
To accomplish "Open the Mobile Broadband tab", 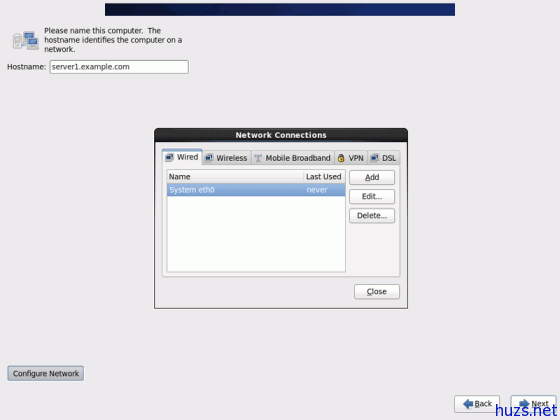I will 293,158.
